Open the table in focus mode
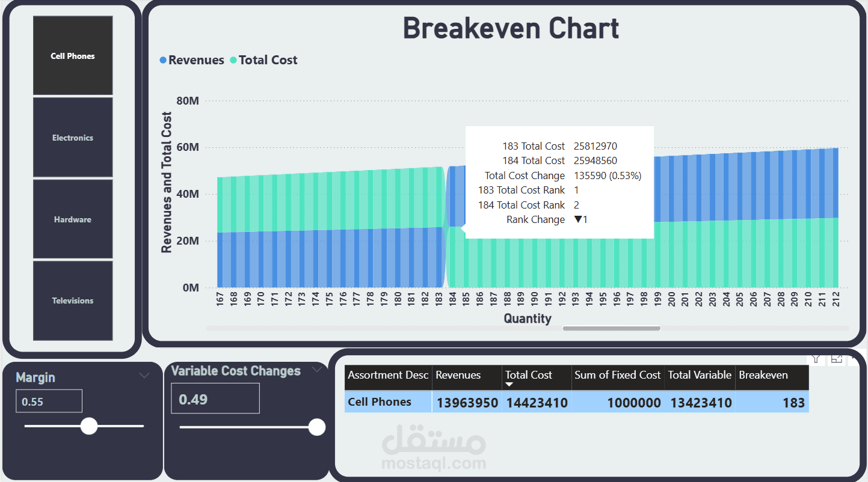 click(837, 359)
